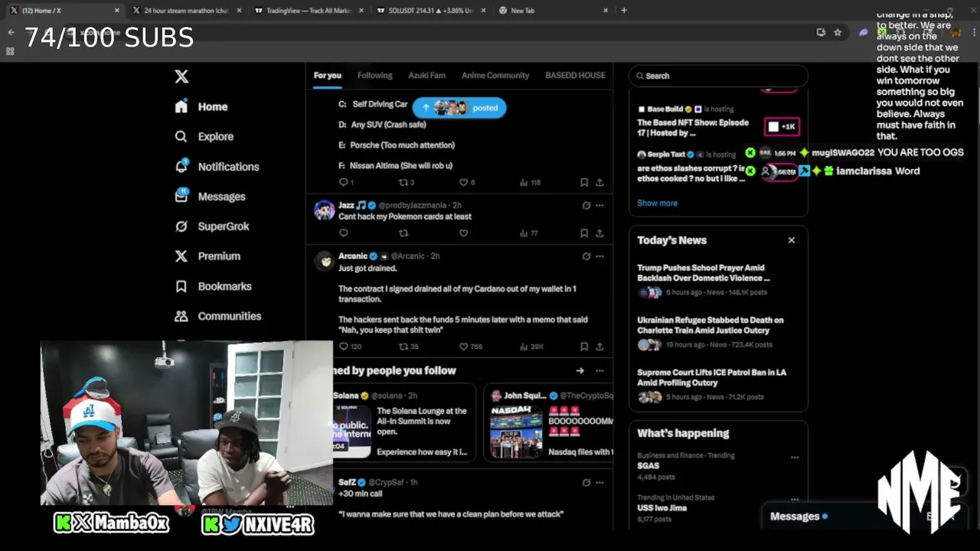Click the arrow beside 'by people you follow'

580,370
